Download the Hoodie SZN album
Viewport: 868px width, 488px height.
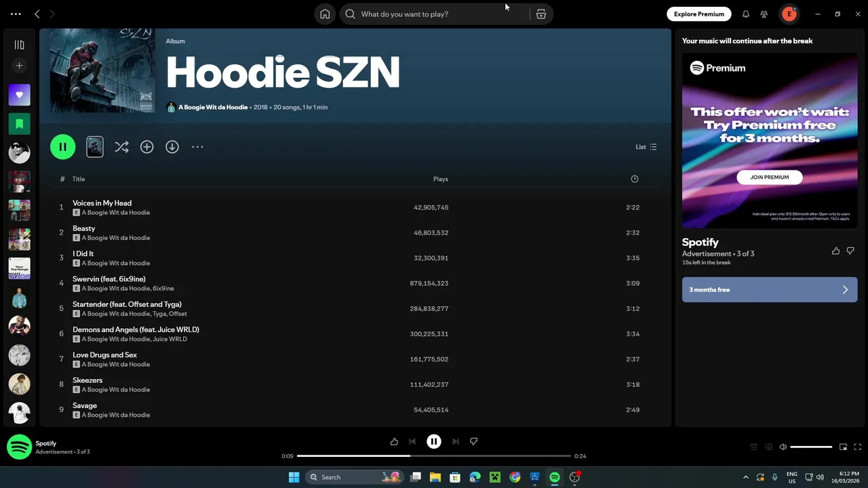pyautogui.click(x=172, y=147)
